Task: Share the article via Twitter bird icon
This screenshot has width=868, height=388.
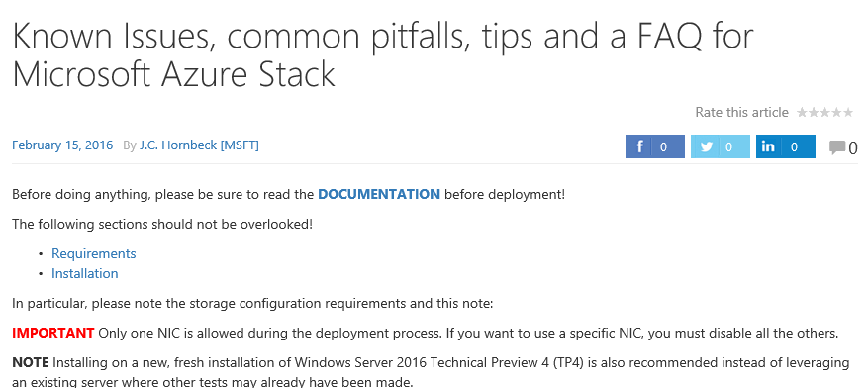Action: pyautogui.click(x=706, y=146)
